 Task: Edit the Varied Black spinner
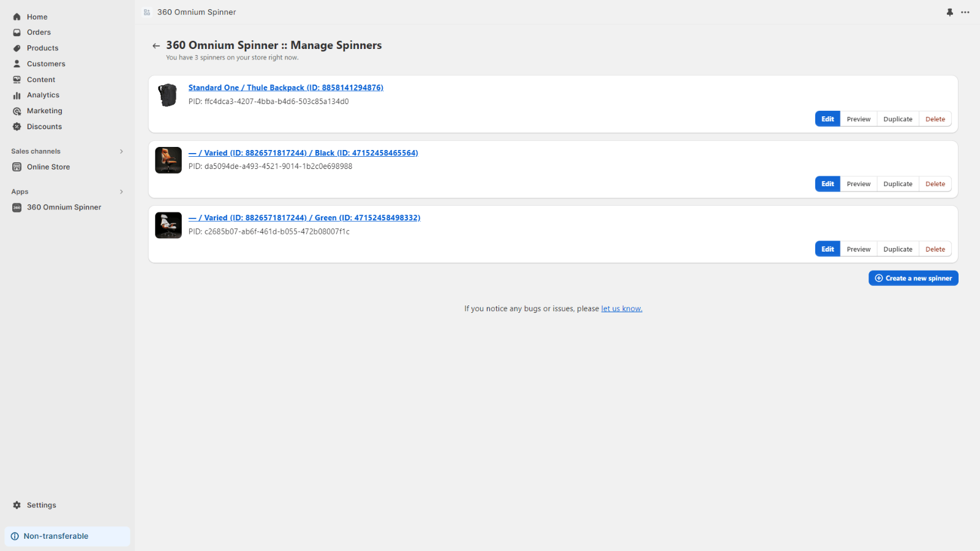coord(827,184)
